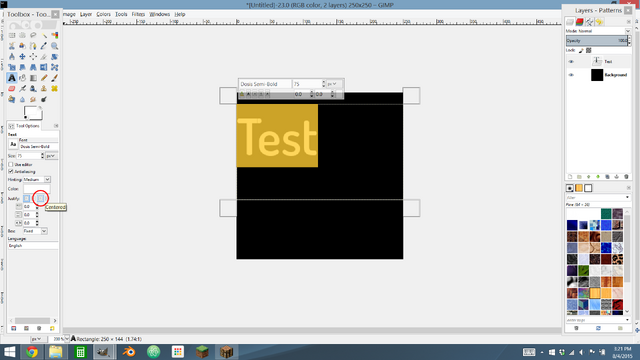Delete the layer with trash icon
640x360 pixels.
(626, 177)
